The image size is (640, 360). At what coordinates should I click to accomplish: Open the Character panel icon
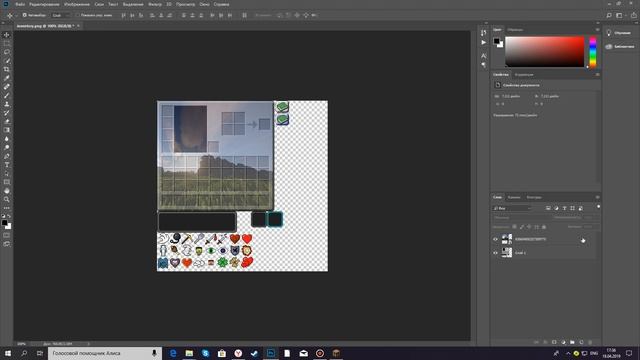point(484,56)
